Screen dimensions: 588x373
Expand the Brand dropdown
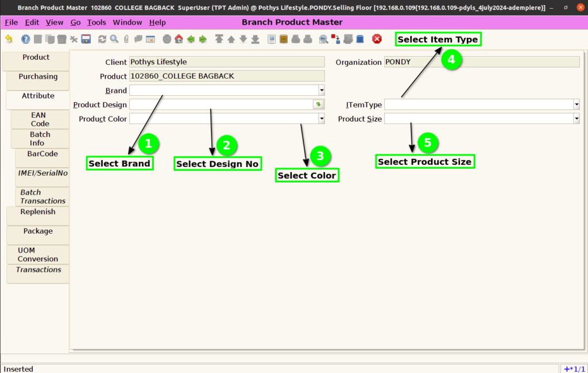pyautogui.click(x=322, y=90)
